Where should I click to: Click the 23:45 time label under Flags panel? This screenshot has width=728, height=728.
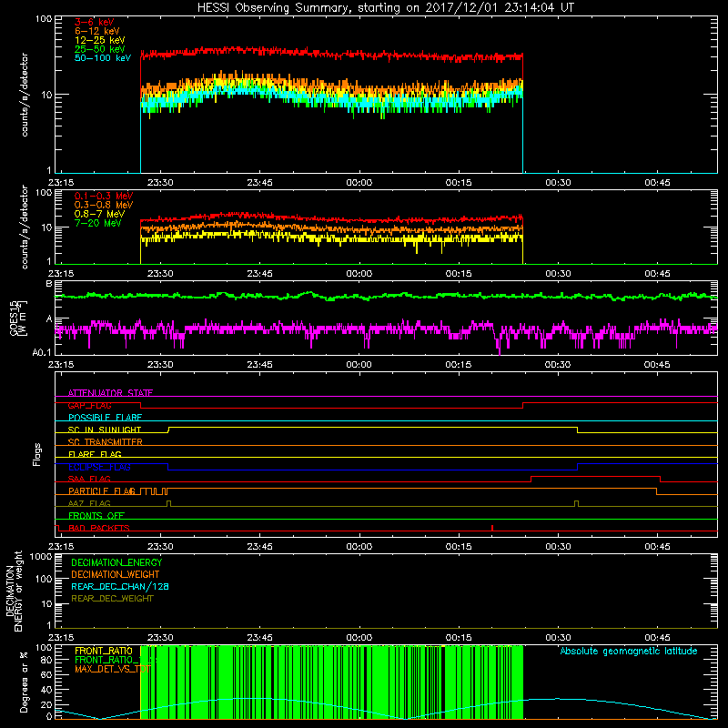pos(259,547)
